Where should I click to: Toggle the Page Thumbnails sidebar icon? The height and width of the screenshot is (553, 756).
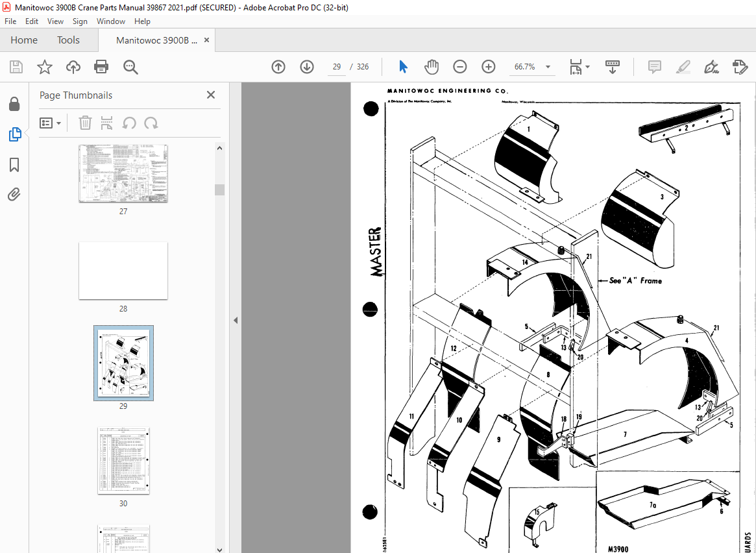14,134
